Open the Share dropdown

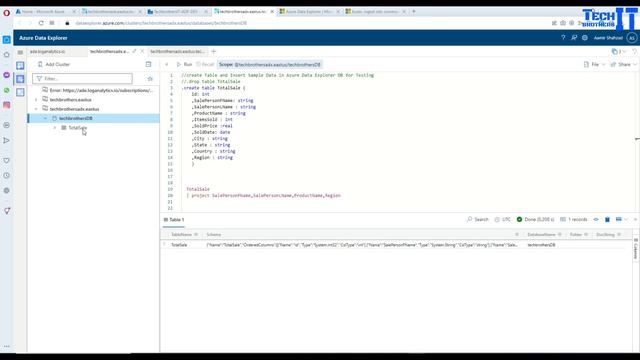pos(623,64)
